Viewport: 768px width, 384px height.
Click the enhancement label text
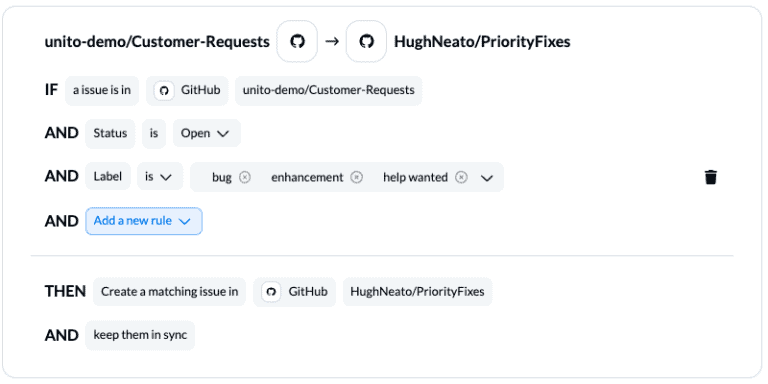(x=307, y=177)
